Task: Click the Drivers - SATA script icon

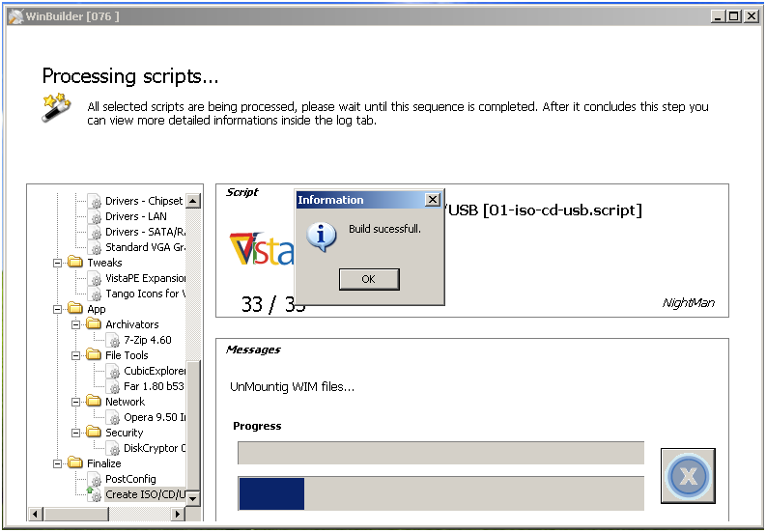Action: click(x=95, y=232)
